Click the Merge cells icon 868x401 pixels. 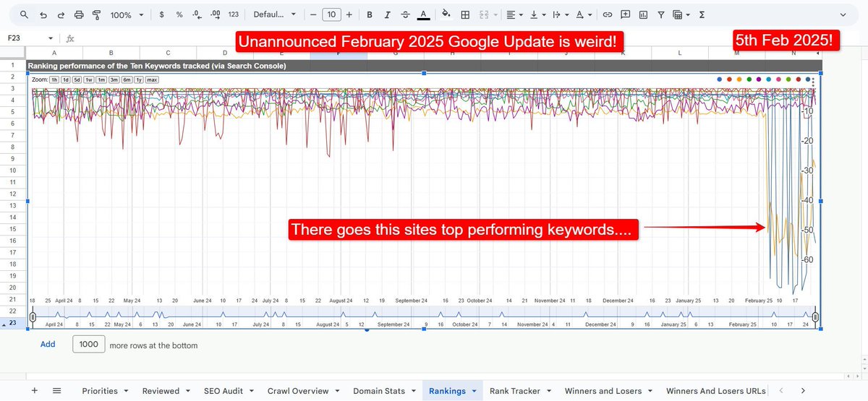point(485,14)
